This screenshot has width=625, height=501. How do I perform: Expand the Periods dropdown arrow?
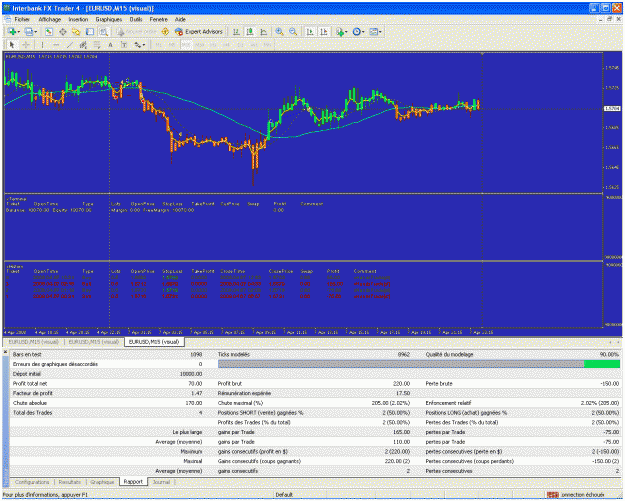pos(363,31)
